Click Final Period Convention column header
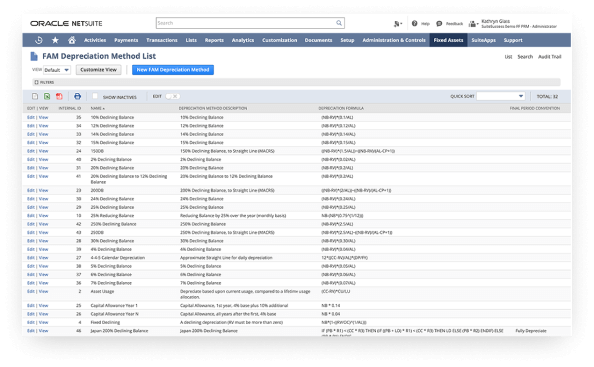Viewport: 594px width, 367px height. [x=535, y=108]
